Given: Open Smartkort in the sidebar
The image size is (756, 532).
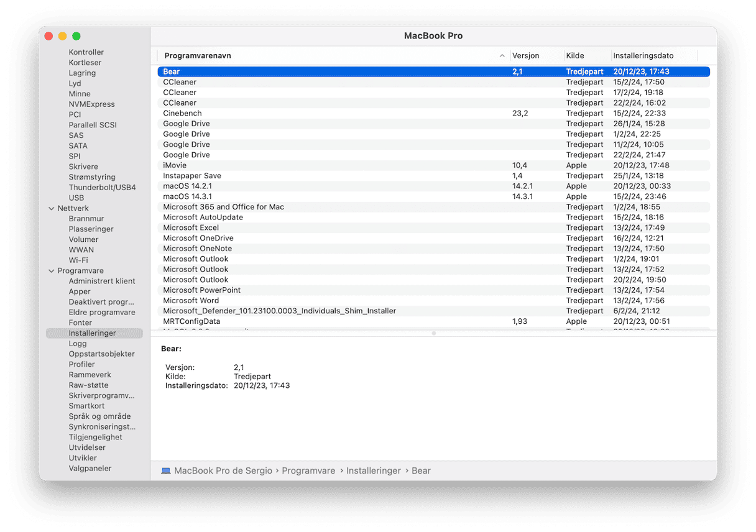Looking at the screenshot, I should tap(86, 406).
